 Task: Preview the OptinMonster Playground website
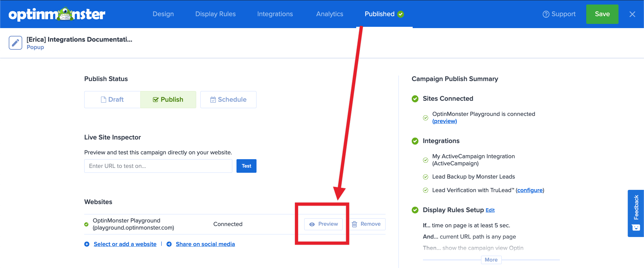pyautogui.click(x=323, y=224)
